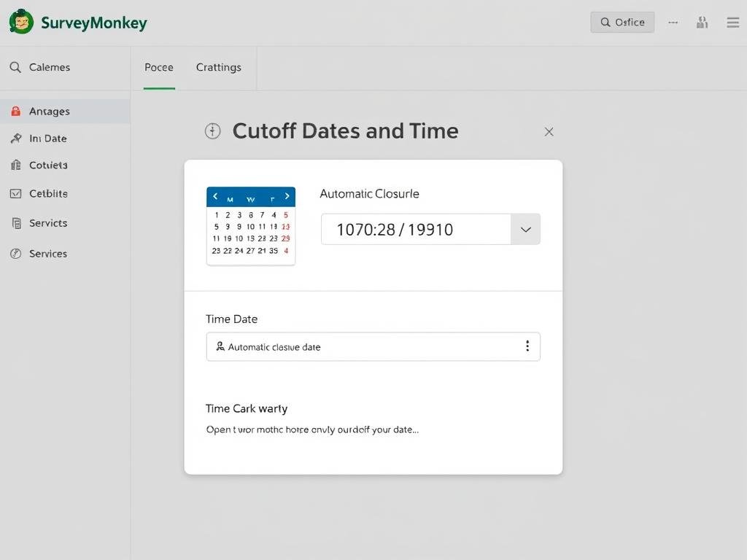Select the checkbox icon beside Cetblits
This screenshot has width=747, height=560.
click(16, 193)
